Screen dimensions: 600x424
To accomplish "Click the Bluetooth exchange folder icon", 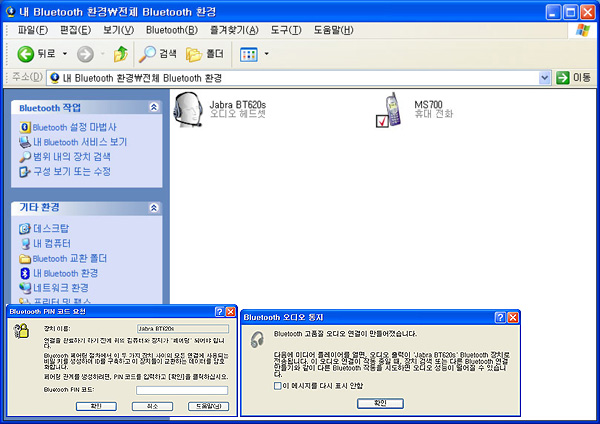I will point(25,259).
